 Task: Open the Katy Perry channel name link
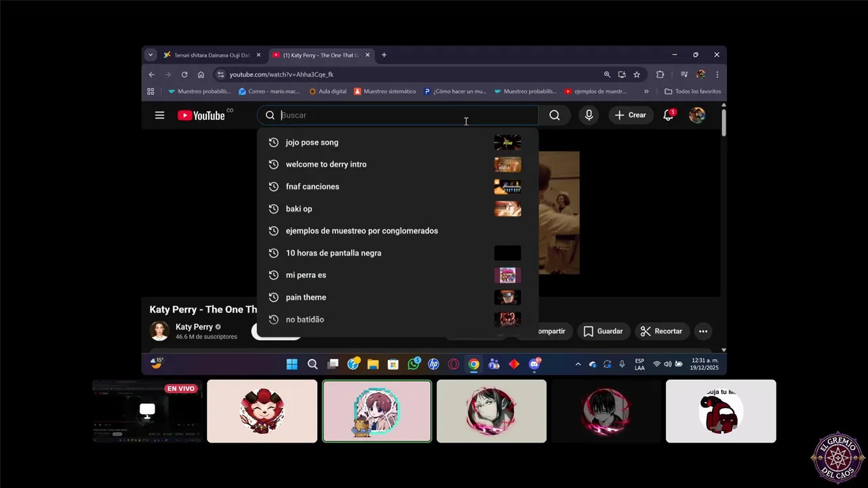coord(194,327)
